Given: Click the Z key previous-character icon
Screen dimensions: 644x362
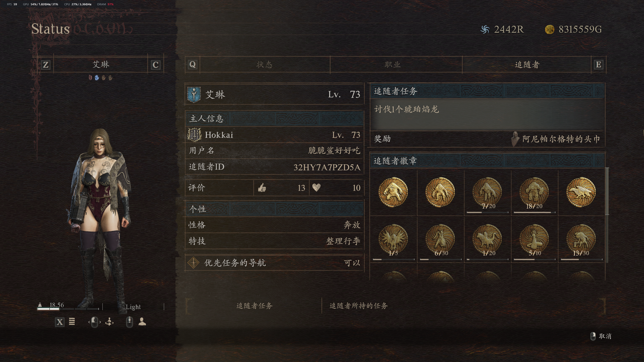Looking at the screenshot, I should (x=46, y=65).
